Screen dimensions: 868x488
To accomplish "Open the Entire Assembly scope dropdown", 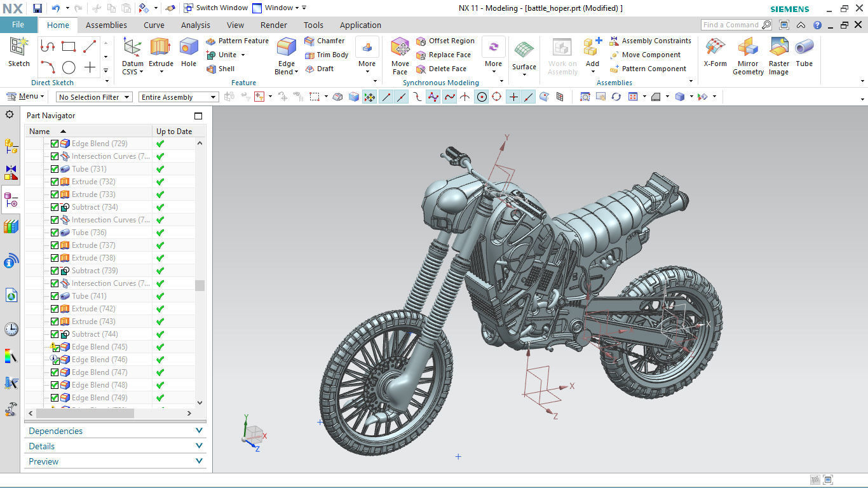I will pyautogui.click(x=179, y=97).
